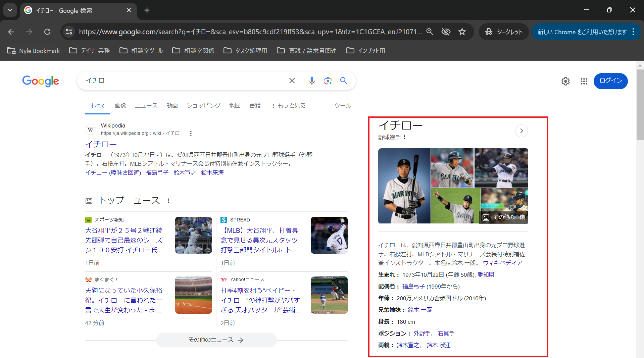Viewport: 644px width, 358px height.
Task: Click the third-party cookies blocked eye icon
Action: (446, 32)
